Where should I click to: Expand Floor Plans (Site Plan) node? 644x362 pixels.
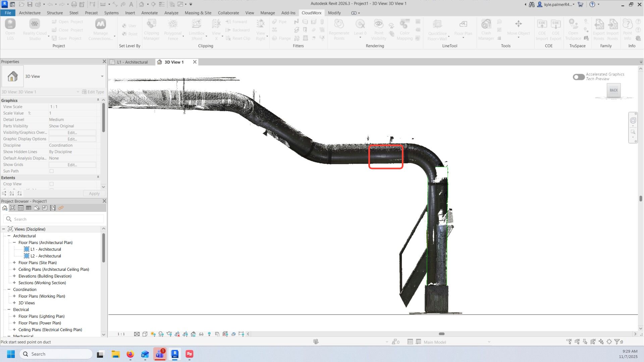tap(14, 263)
